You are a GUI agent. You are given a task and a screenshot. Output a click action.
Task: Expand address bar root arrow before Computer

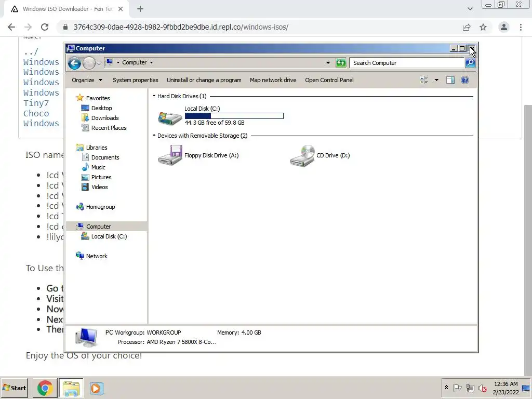coord(118,62)
